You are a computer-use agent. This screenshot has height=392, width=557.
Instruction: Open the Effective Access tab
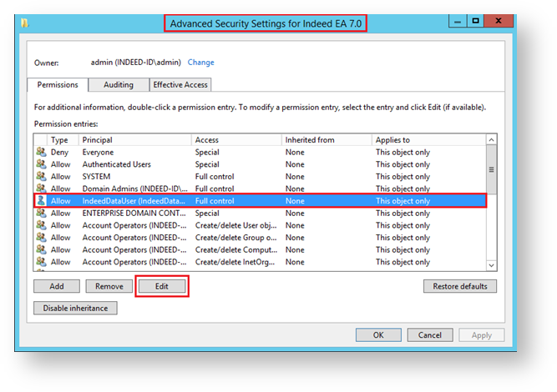pos(180,85)
